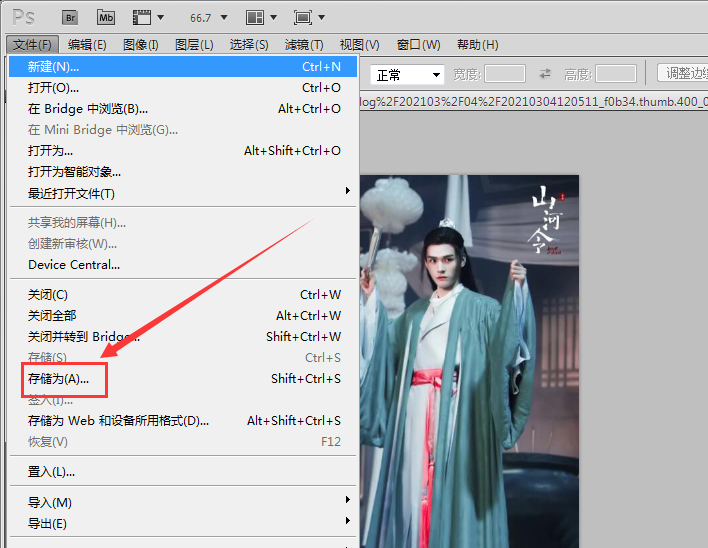The height and width of the screenshot is (548, 708).
Task: Open the 编辑(E) menu
Action: tap(87, 45)
